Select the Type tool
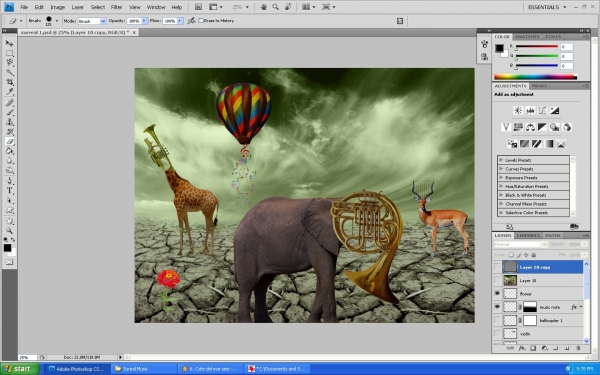The image size is (600, 375). coord(9,191)
